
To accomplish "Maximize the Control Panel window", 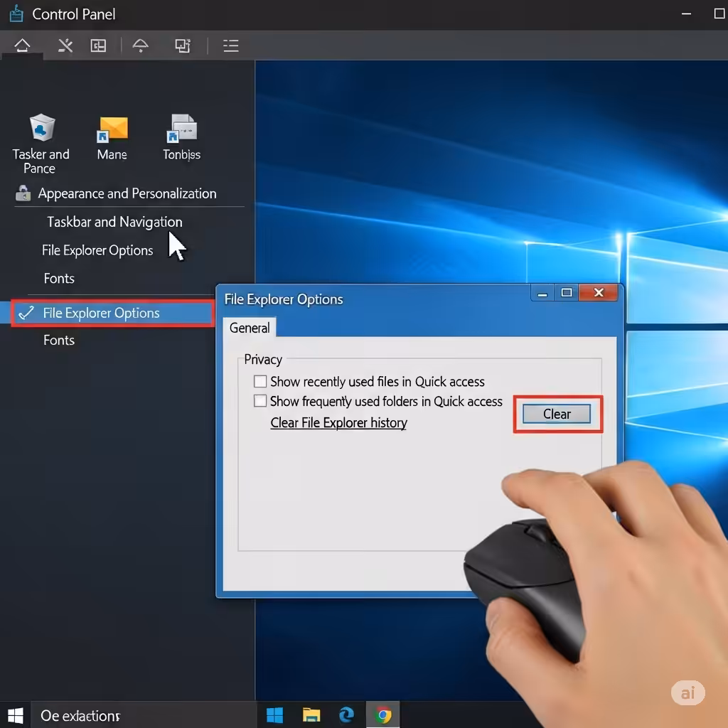I will (719, 14).
